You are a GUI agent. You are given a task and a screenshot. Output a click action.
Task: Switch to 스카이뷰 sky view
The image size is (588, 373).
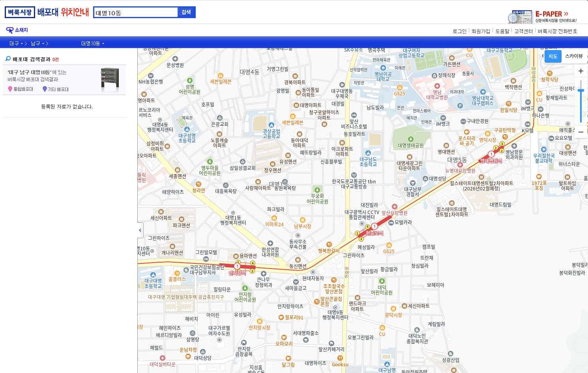pyautogui.click(x=573, y=56)
